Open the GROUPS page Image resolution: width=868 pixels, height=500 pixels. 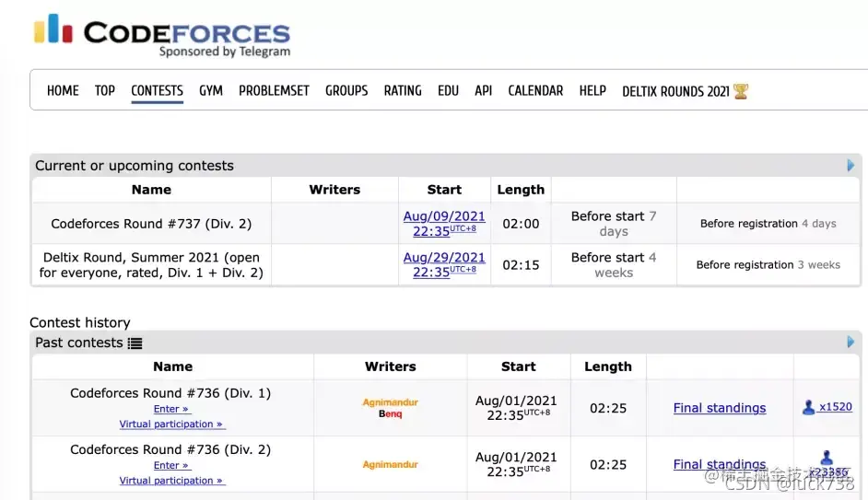tap(346, 91)
